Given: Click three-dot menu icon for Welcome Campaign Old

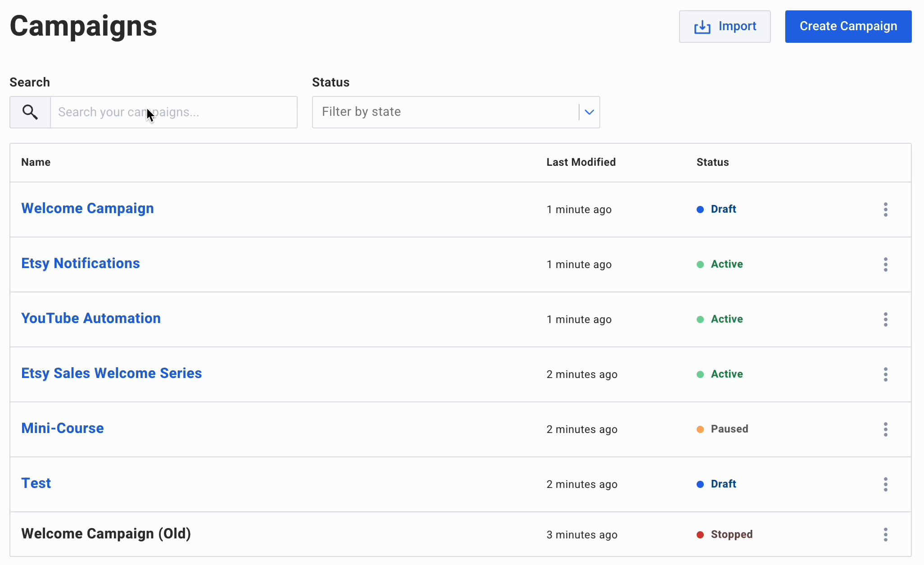Looking at the screenshot, I should coord(886,534).
